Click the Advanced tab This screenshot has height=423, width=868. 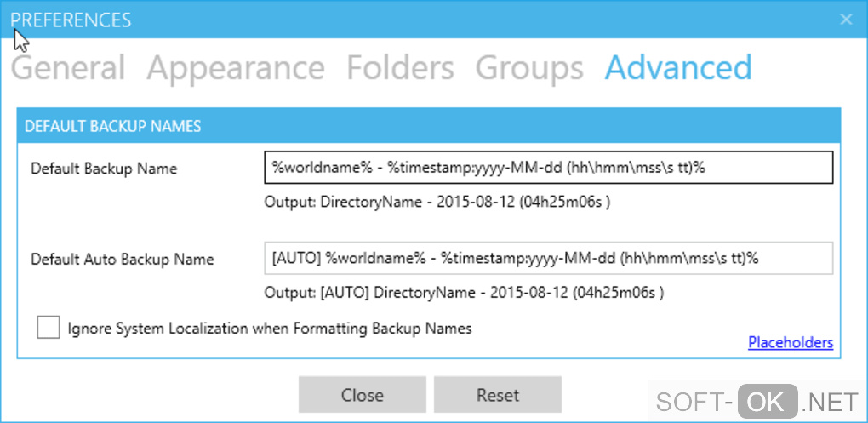(x=678, y=68)
